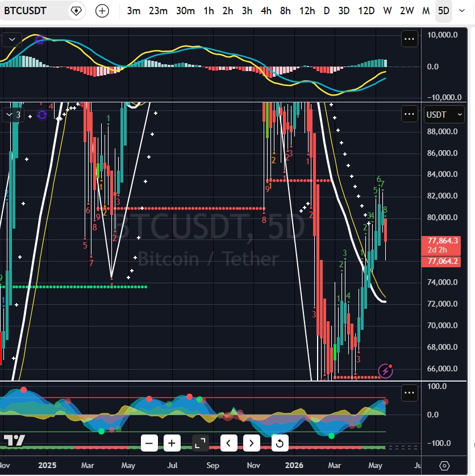This screenshot has width=475, height=476.
Task: Reset the chart view with the circular arrow
Action: (280, 443)
